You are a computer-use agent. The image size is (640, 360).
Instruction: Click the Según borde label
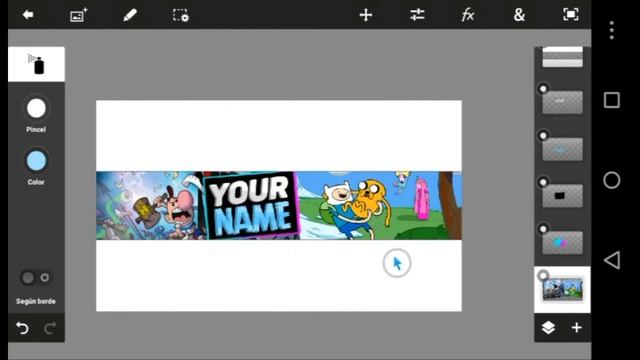click(x=36, y=302)
